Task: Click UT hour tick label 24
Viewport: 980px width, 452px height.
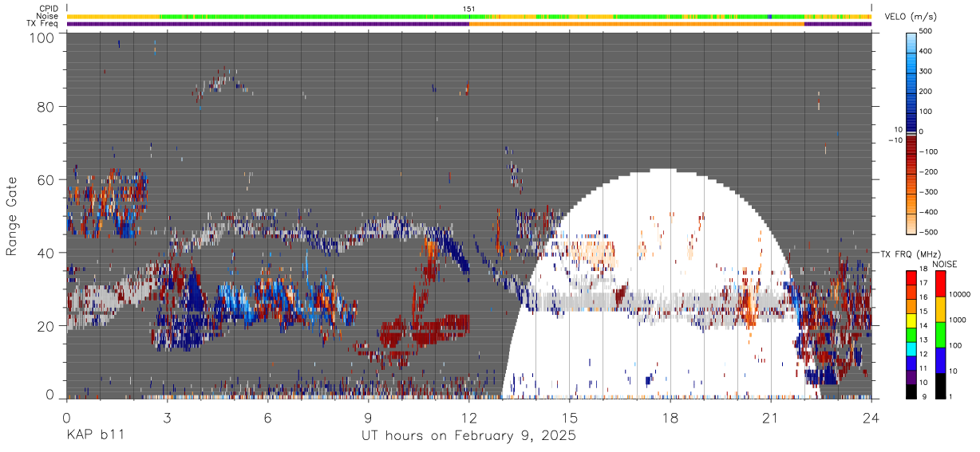Action: [x=871, y=419]
